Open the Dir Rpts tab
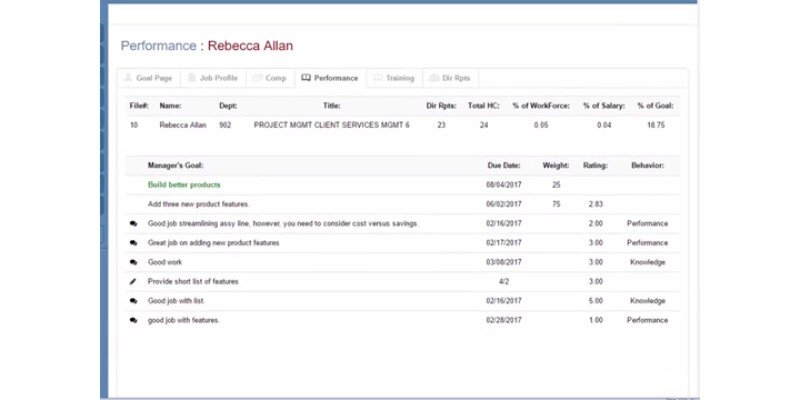800x400 pixels. point(451,78)
